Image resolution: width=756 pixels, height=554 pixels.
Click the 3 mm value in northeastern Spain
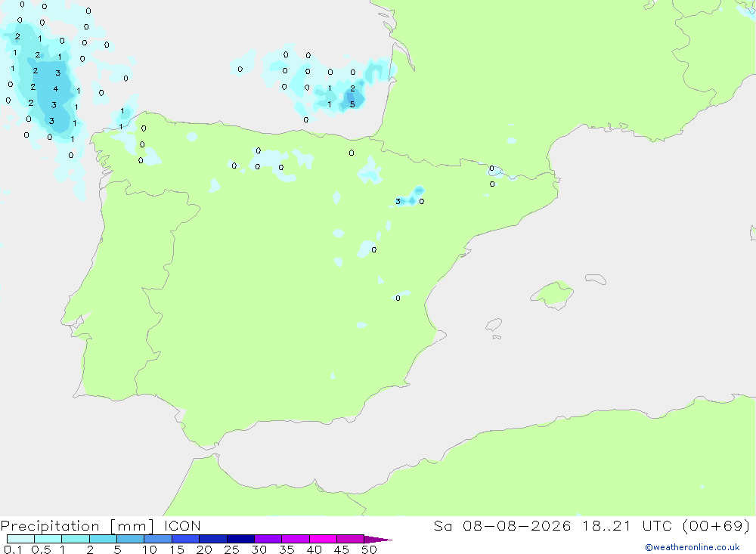point(398,202)
